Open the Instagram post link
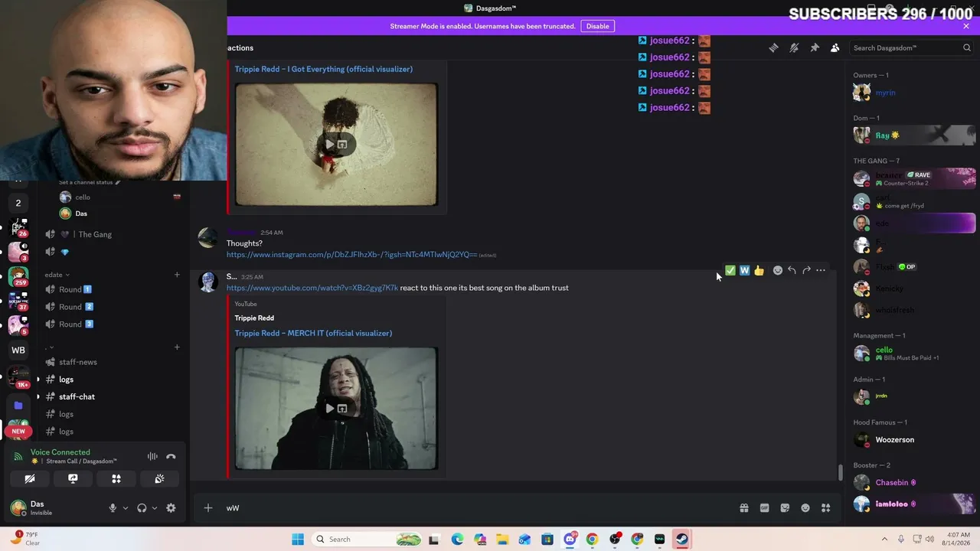980x551 pixels. (x=351, y=254)
